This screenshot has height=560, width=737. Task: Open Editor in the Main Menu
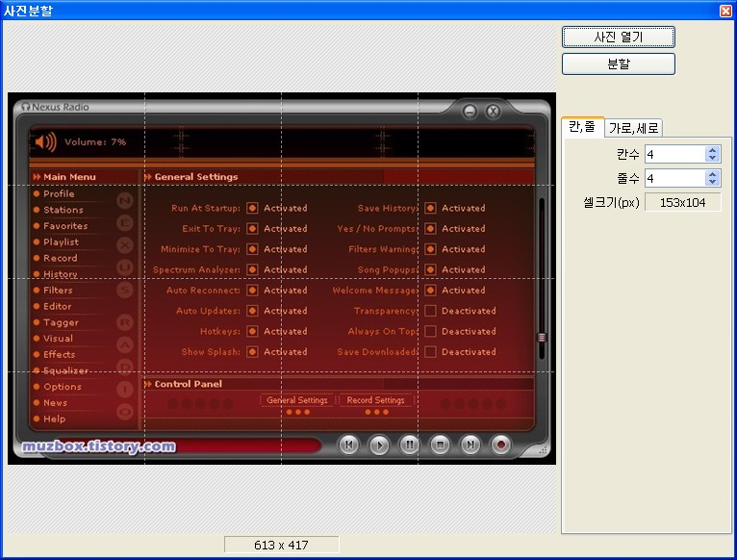[58, 306]
